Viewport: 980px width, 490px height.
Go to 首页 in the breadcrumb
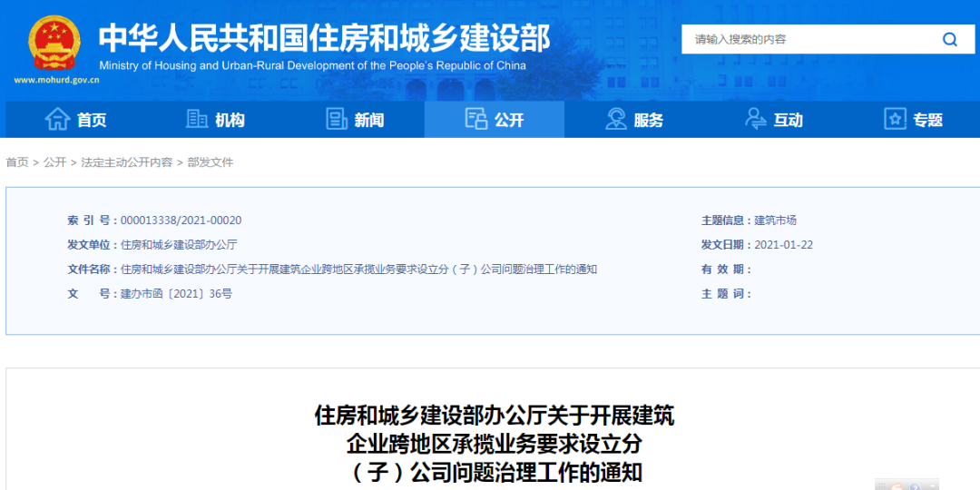pyautogui.click(x=17, y=162)
